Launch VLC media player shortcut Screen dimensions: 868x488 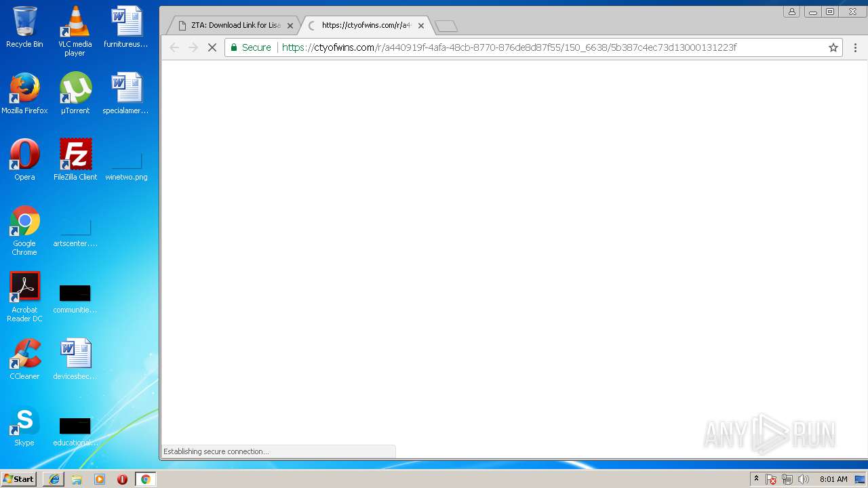[x=75, y=31]
